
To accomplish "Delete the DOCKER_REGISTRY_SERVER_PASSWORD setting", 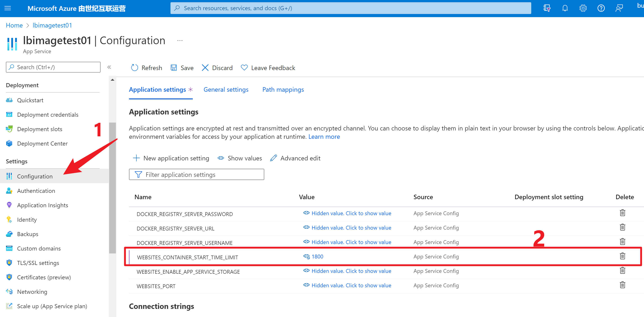I will (x=622, y=213).
